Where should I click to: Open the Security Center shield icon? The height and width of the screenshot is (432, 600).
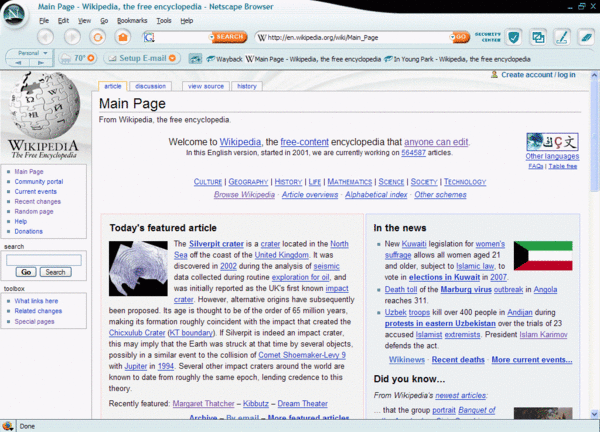tap(513, 37)
